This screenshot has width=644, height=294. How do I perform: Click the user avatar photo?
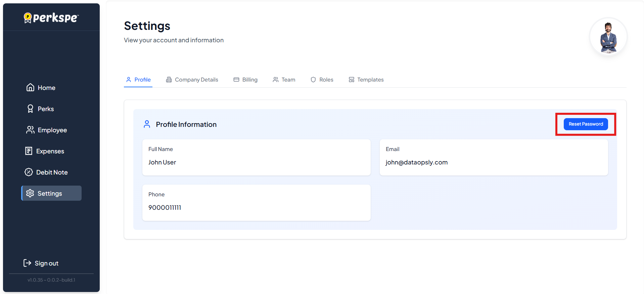point(608,37)
